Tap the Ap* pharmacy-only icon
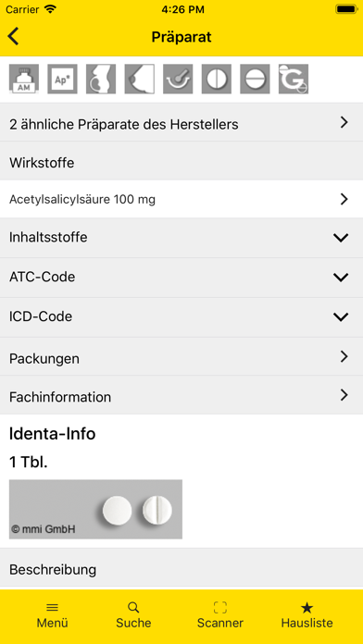Image resolution: width=363 pixels, height=644 pixels. (x=62, y=79)
